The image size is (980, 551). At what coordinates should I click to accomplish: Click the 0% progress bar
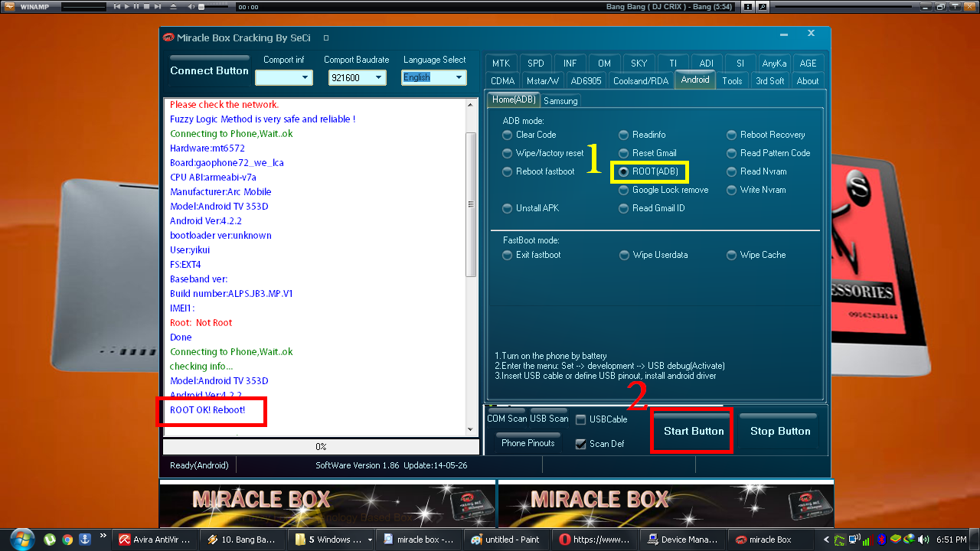click(321, 446)
